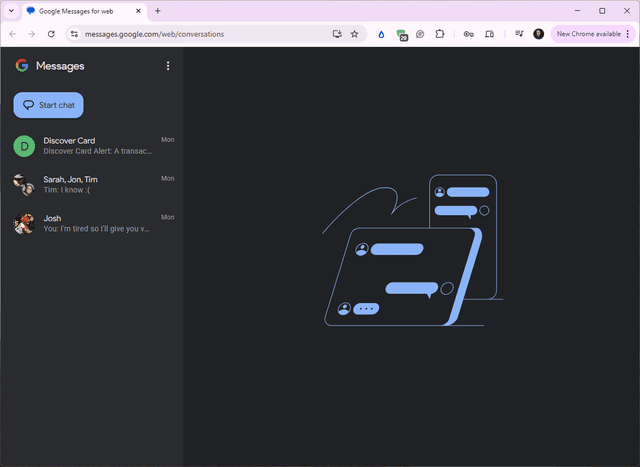Open the Messages three-dot options menu

point(168,66)
